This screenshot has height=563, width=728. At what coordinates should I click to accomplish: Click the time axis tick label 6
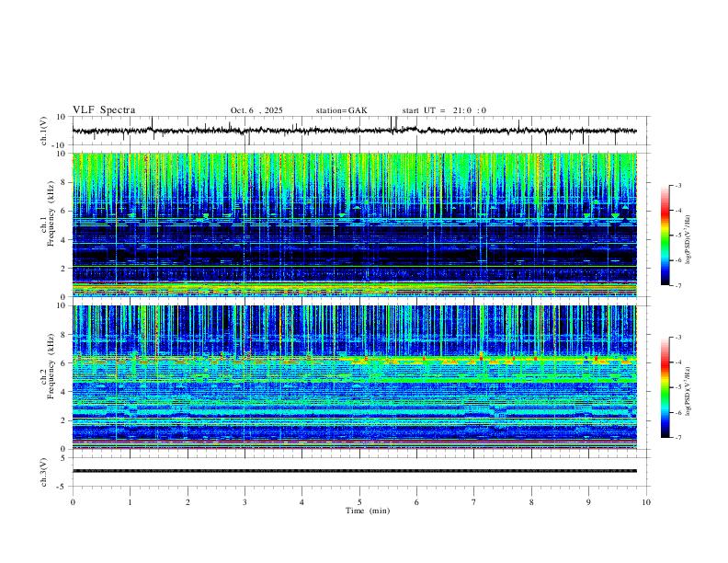click(416, 502)
